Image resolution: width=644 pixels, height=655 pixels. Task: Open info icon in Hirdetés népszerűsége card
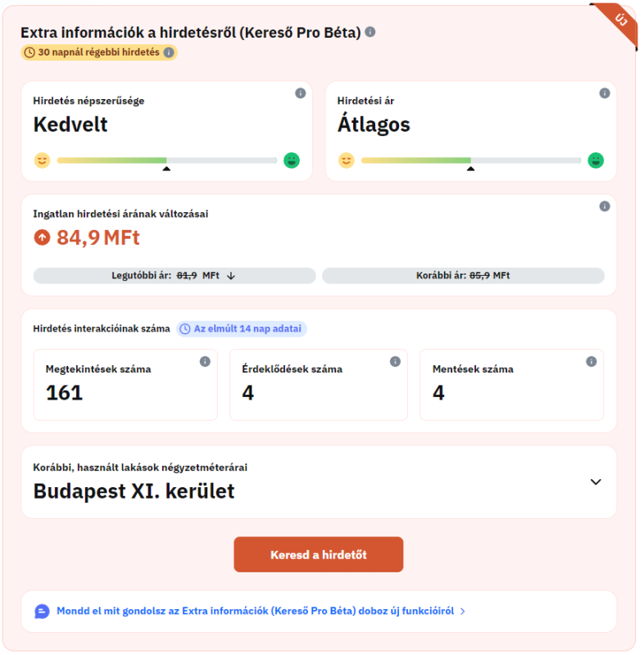(x=300, y=93)
